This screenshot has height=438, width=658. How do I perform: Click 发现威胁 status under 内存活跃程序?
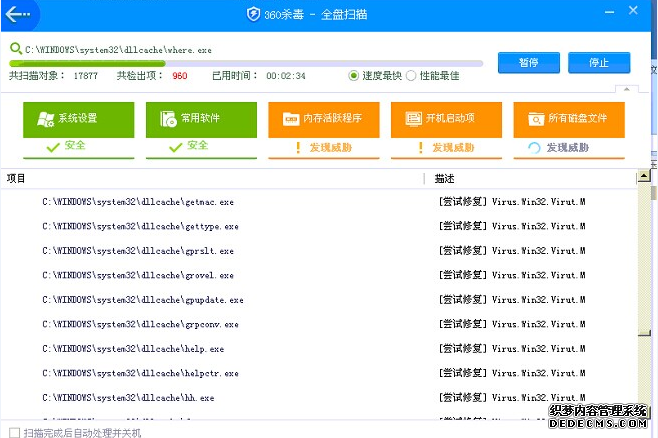(331, 148)
